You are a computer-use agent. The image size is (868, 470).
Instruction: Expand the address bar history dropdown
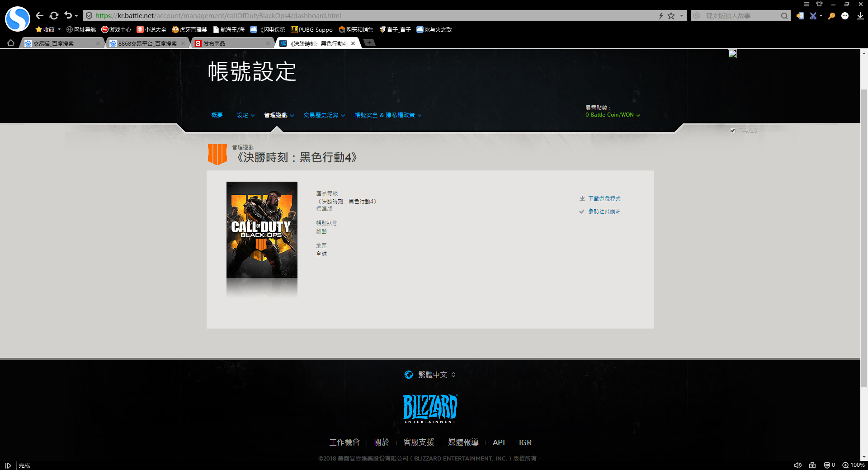682,16
